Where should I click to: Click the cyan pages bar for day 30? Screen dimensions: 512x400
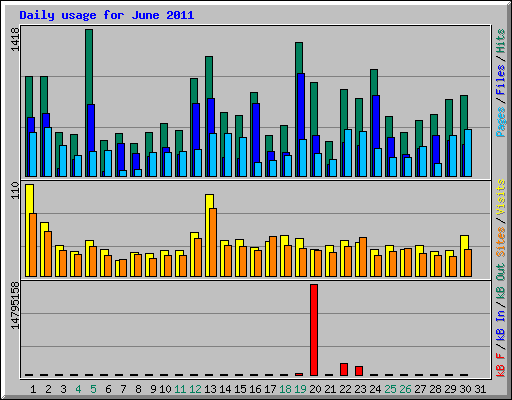468,153
